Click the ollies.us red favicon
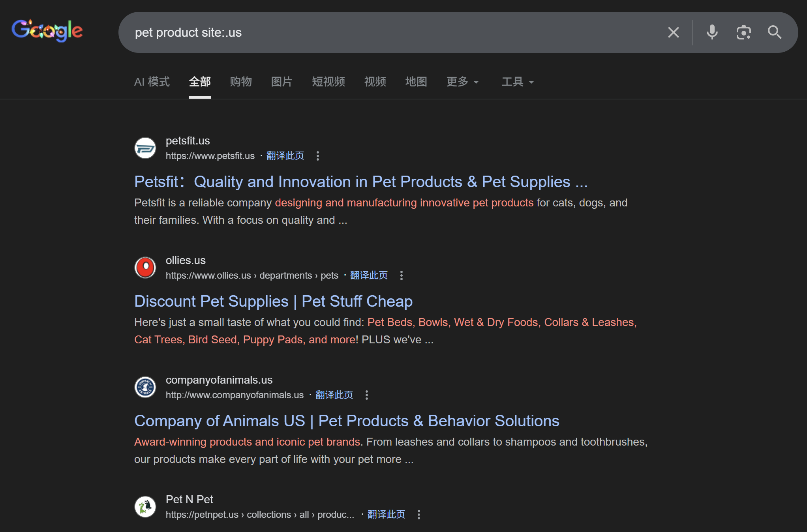Image resolution: width=807 pixels, height=532 pixels. [145, 268]
